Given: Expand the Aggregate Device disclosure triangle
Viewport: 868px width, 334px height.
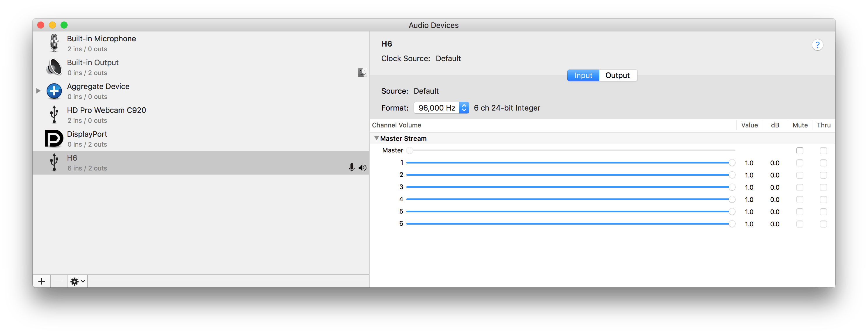Looking at the screenshot, I should [x=38, y=90].
